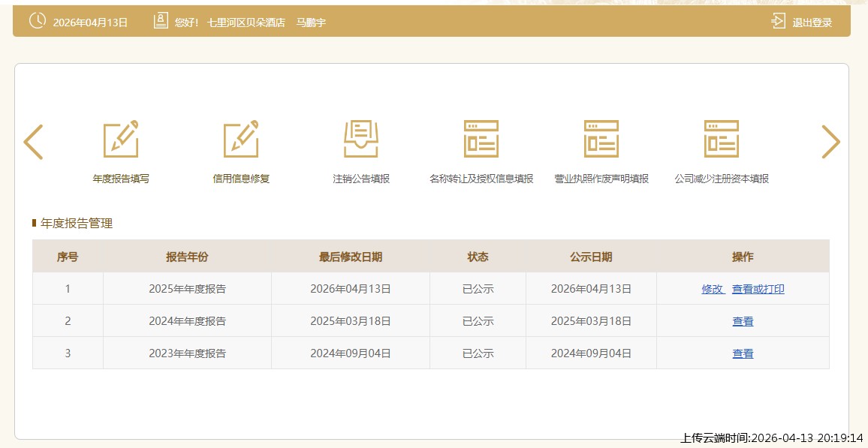Viewport: 868px width, 448px height.
Task: View the 2023年年度报告 via 查看
Action: tap(743, 353)
